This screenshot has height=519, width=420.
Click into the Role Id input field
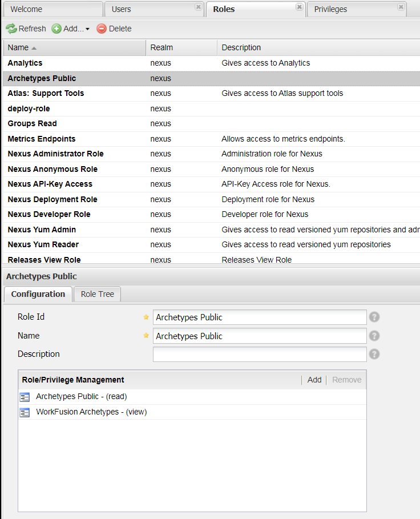pos(260,317)
